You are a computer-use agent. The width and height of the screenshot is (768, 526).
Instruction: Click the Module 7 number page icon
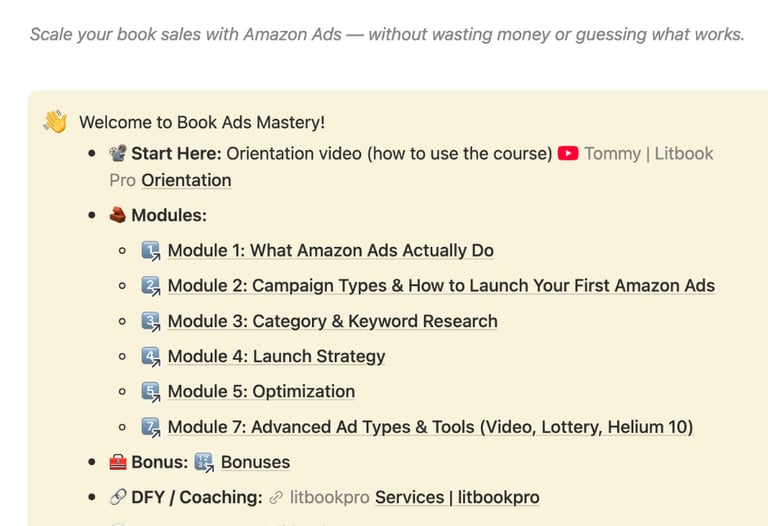151,427
